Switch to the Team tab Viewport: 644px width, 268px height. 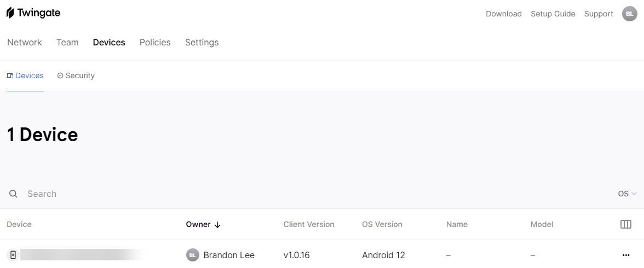point(67,42)
